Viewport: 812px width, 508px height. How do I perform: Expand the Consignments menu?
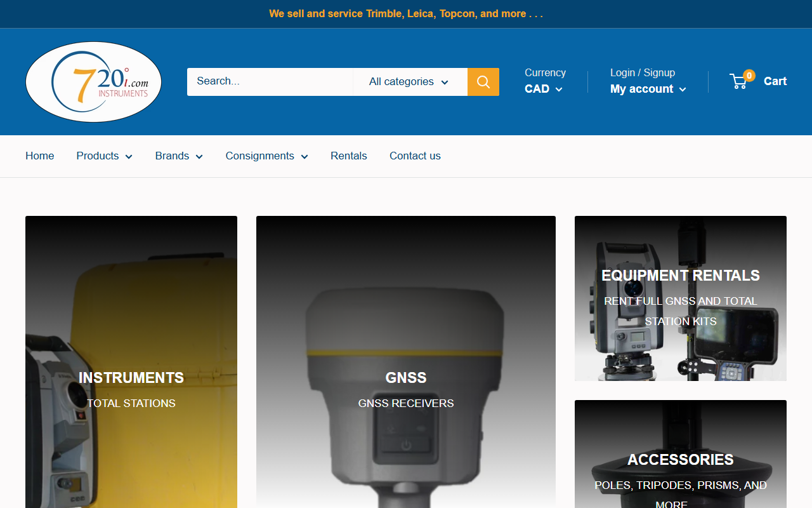[267, 156]
